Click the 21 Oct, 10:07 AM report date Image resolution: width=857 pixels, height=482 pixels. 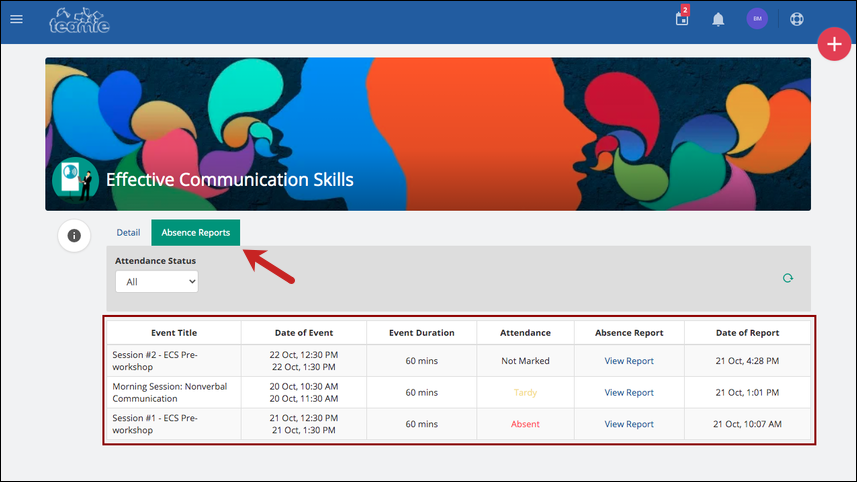click(747, 424)
